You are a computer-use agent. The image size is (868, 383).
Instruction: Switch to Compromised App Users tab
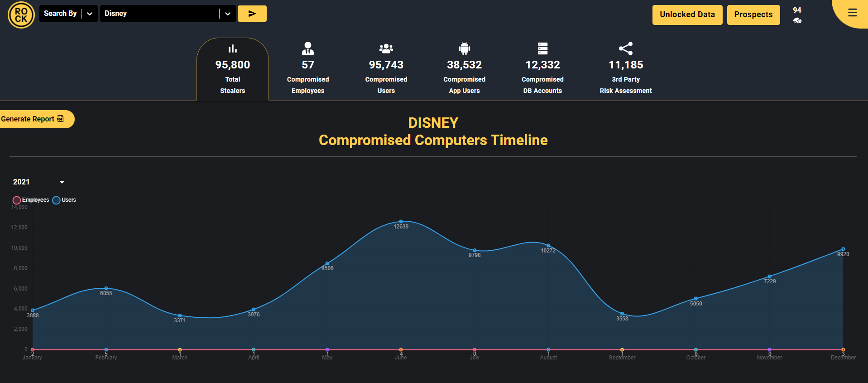pyautogui.click(x=465, y=69)
